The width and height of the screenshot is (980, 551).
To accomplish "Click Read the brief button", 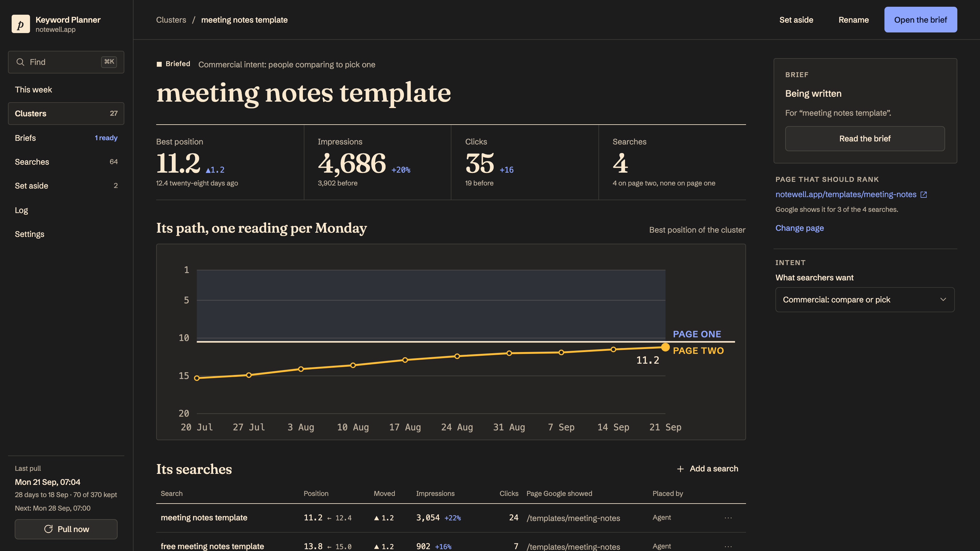I will point(865,139).
